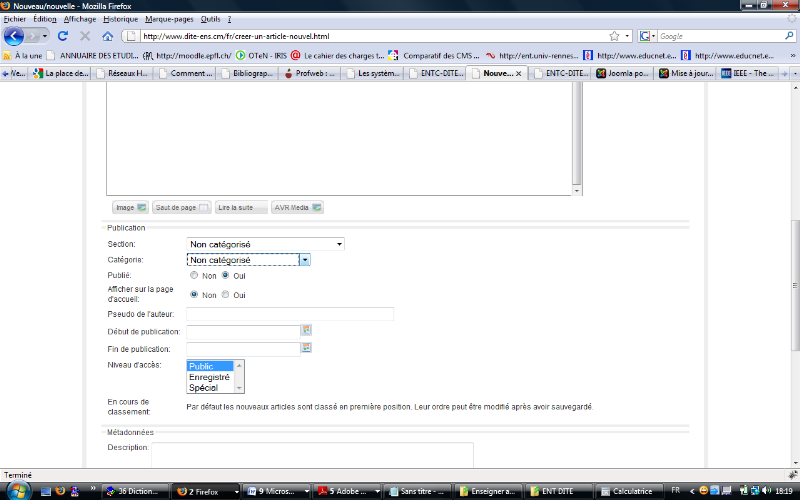The width and height of the screenshot is (800, 500).
Task: Select Oui for Publié
Action: pyautogui.click(x=225, y=275)
